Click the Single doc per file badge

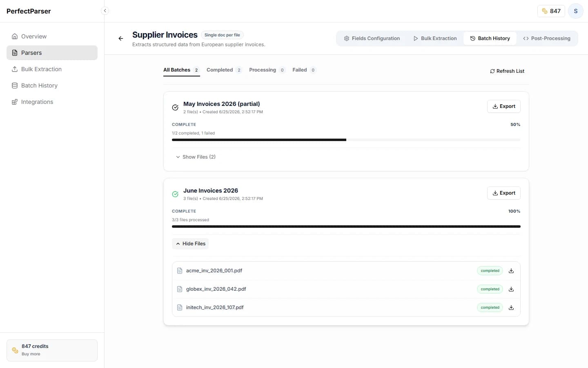(222, 35)
